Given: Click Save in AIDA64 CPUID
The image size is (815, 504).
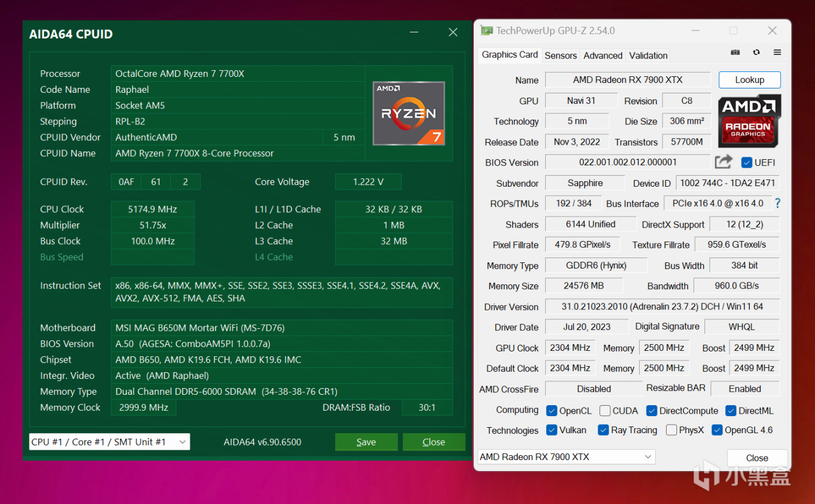Looking at the screenshot, I should (x=366, y=442).
